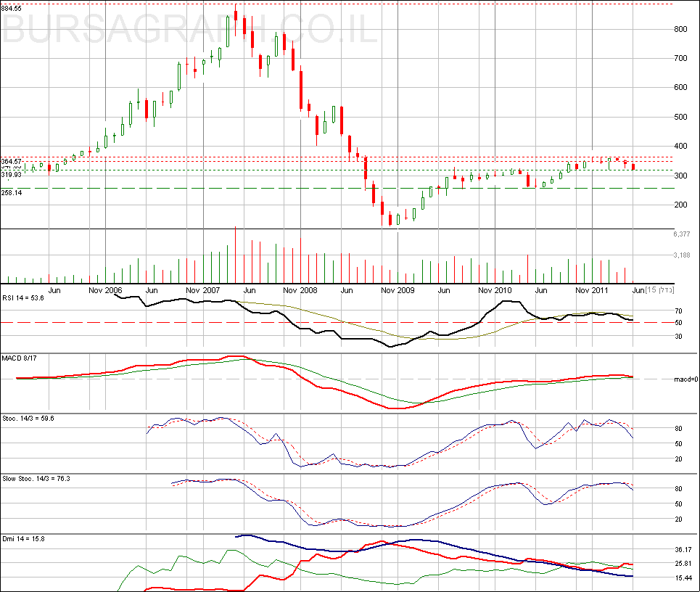This screenshot has height=592, width=700.
Task: Click the Nov 2006 date marker
Action: 104,290
